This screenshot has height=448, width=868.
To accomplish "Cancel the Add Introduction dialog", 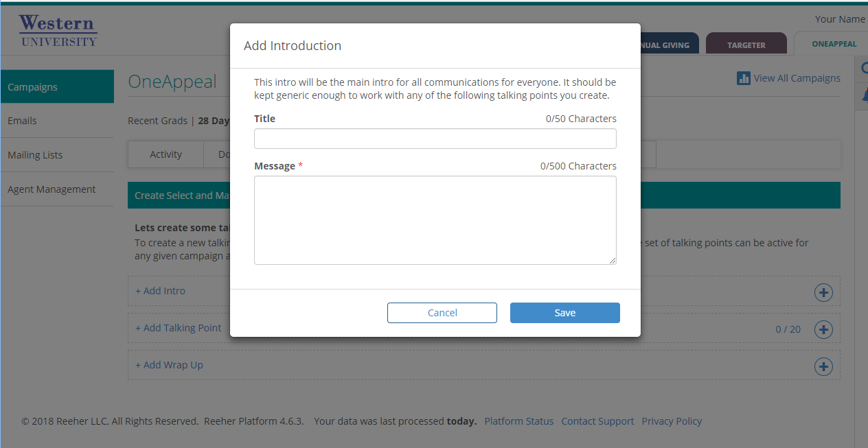I will click(442, 312).
